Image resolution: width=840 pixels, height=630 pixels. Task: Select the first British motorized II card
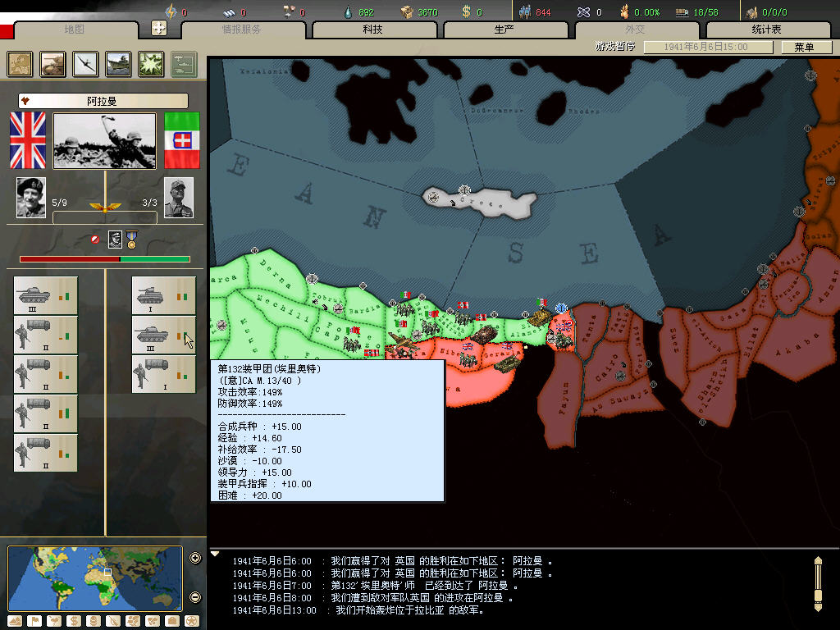pyautogui.click(x=46, y=335)
